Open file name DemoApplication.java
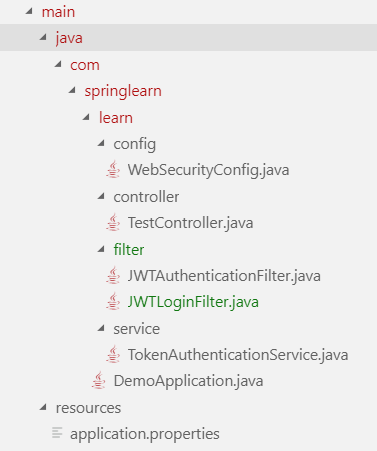 tap(188, 381)
